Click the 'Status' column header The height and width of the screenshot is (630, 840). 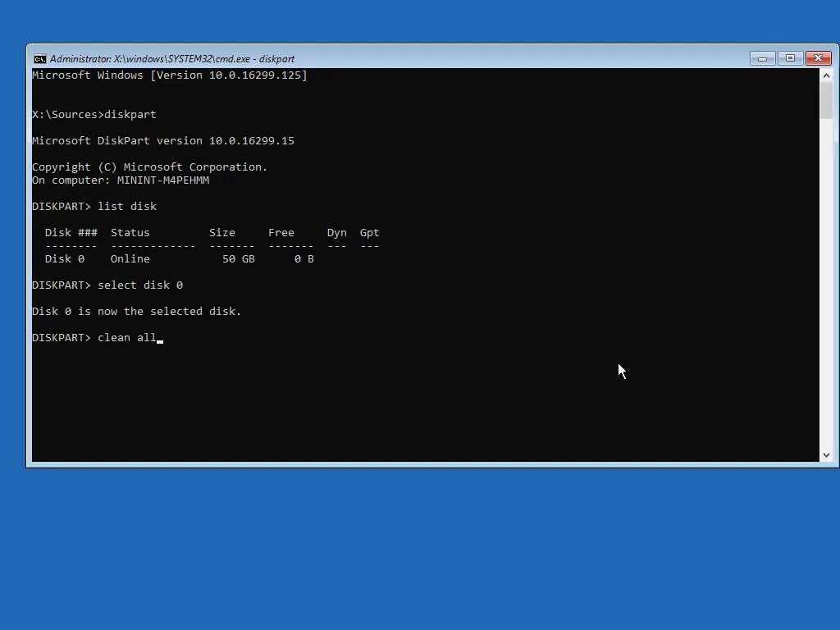(x=130, y=233)
